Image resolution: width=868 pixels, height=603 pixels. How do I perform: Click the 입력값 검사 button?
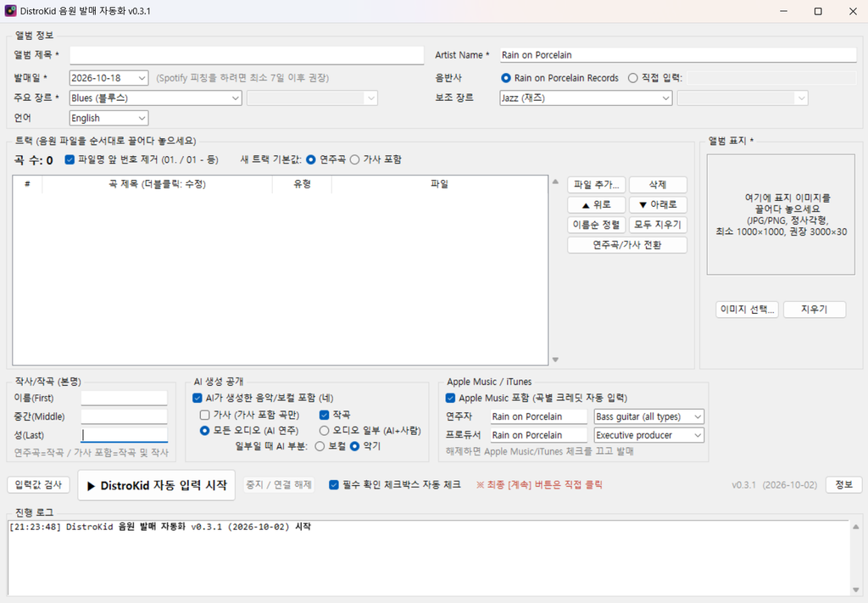(39, 485)
